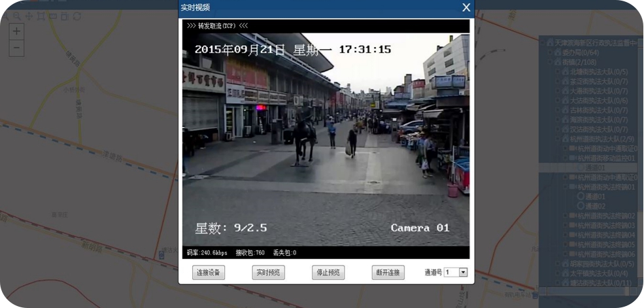Image resolution: width=644 pixels, height=308 pixels.
Task: Click the 实时预览 button
Action: tap(268, 273)
